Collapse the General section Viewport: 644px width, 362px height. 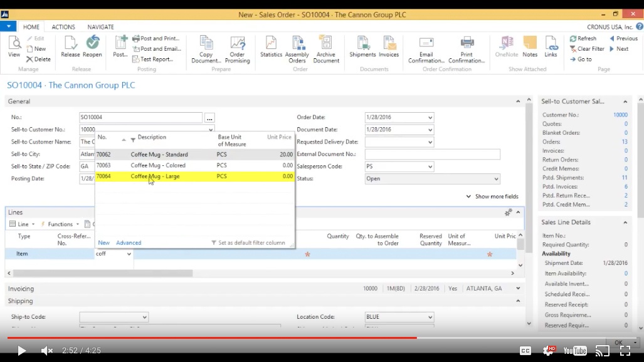[518, 101]
